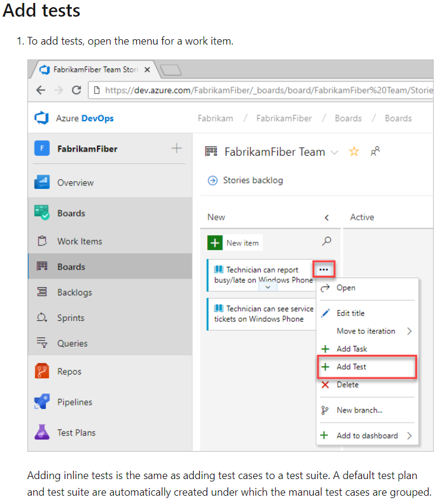This screenshot has height=504, width=445.
Task: Open Repos in the sidebar
Action: click(x=109, y=371)
